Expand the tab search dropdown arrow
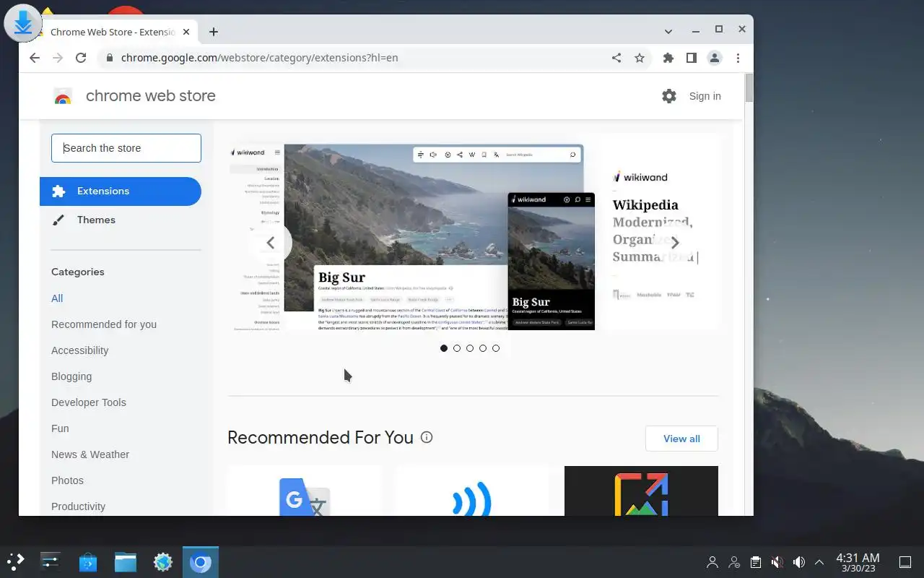This screenshot has height=578, width=924. pyautogui.click(x=668, y=32)
